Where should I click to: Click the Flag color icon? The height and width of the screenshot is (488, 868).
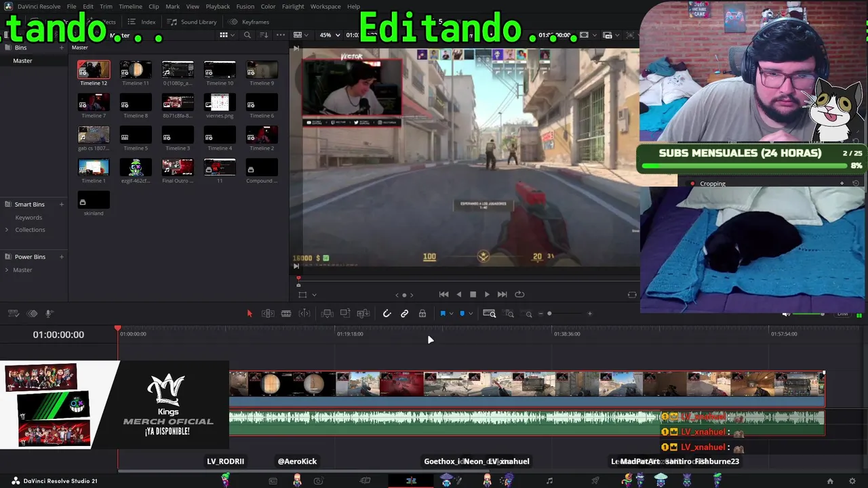coord(443,313)
